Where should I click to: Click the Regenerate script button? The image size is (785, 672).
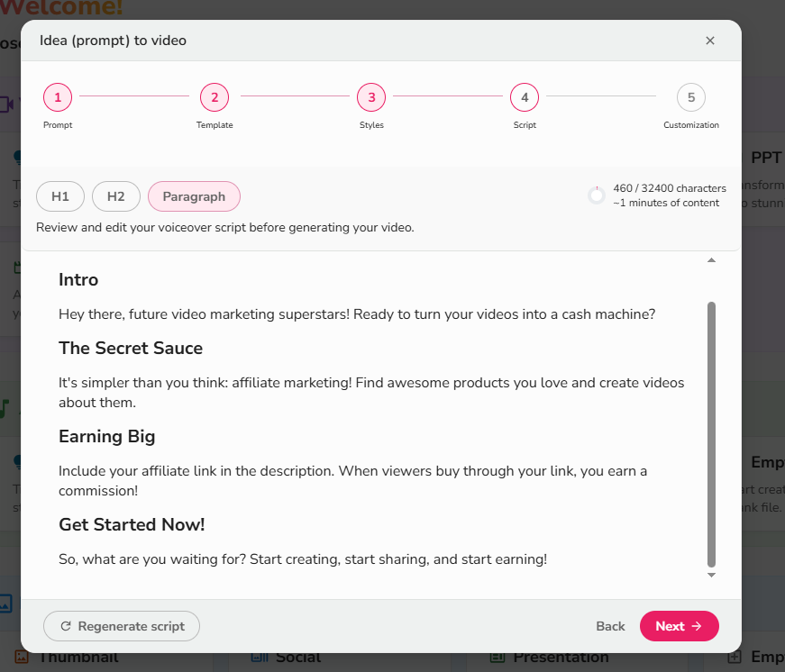tap(122, 626)
